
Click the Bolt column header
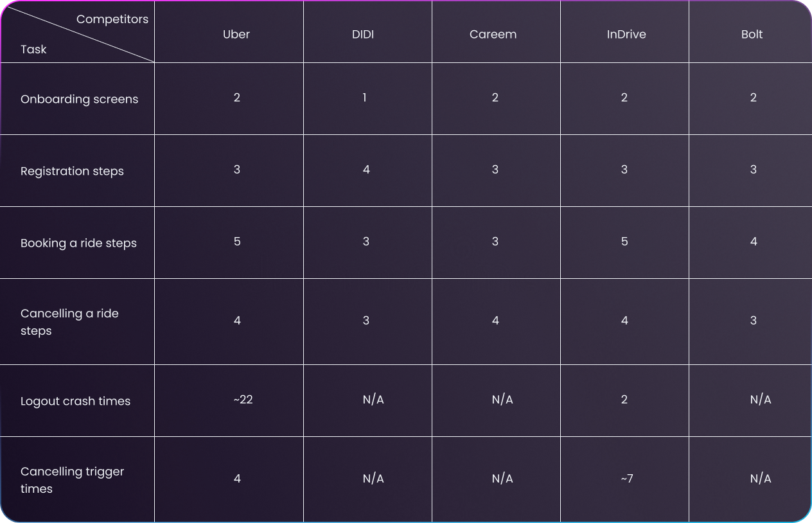coord(752,34)
